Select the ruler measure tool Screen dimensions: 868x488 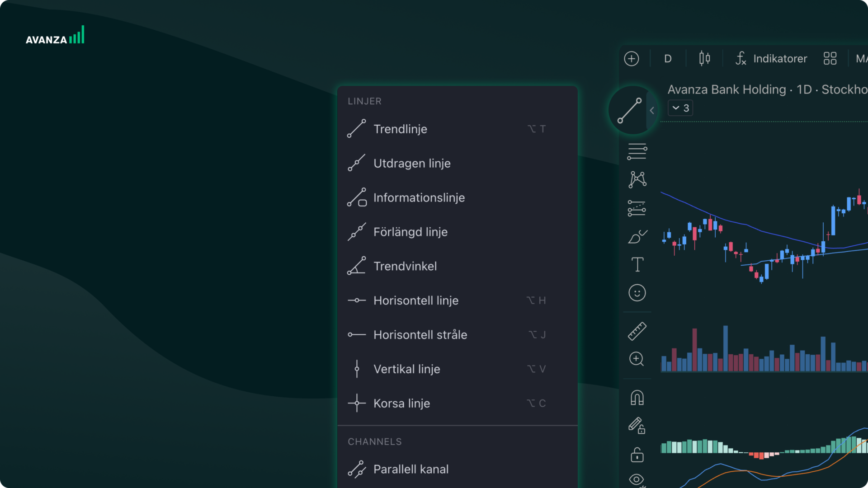(x=637, y=331)
